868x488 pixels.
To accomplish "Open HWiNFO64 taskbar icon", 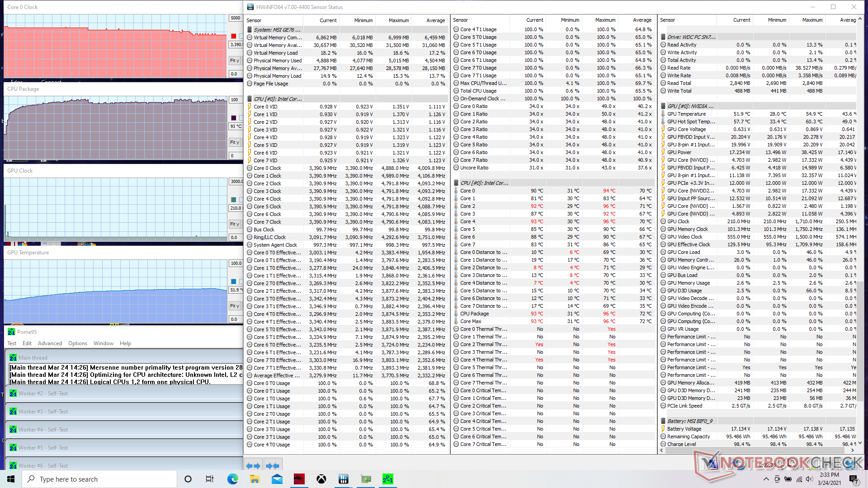I will 343,479.
